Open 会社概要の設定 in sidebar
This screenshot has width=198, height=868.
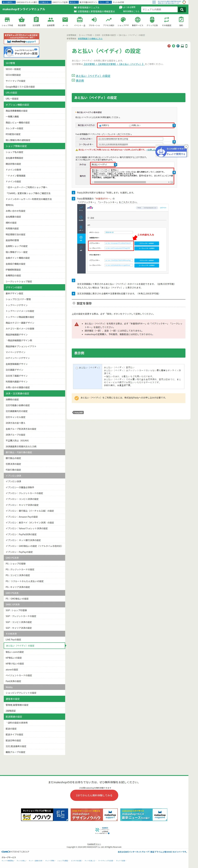34,217
